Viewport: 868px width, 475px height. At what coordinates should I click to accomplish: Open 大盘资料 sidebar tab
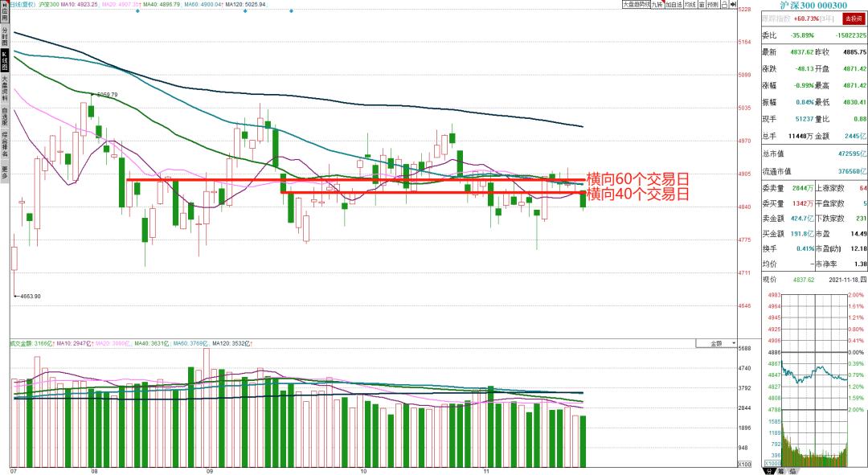tap(5, 89)
